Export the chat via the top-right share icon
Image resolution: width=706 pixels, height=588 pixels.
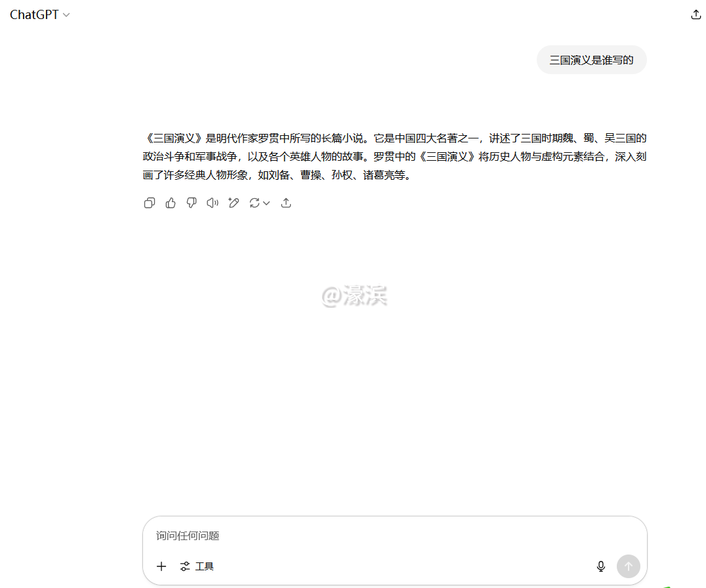[695, 14]
